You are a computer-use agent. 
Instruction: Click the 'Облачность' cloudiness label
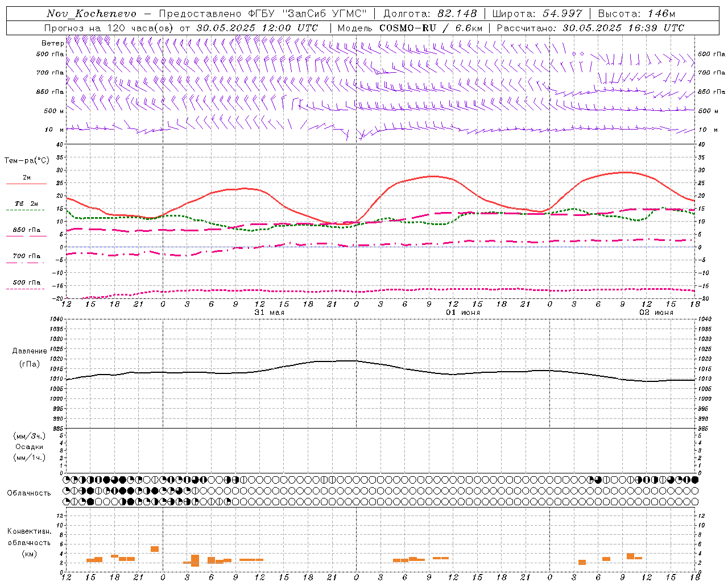[29, 493]
